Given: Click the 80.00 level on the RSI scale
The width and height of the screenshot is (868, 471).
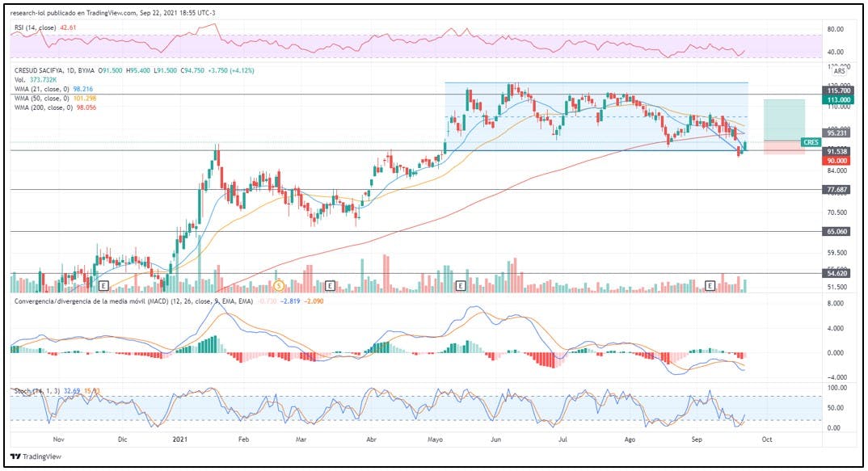Looking at the screenshot, I should pos(836,29).
